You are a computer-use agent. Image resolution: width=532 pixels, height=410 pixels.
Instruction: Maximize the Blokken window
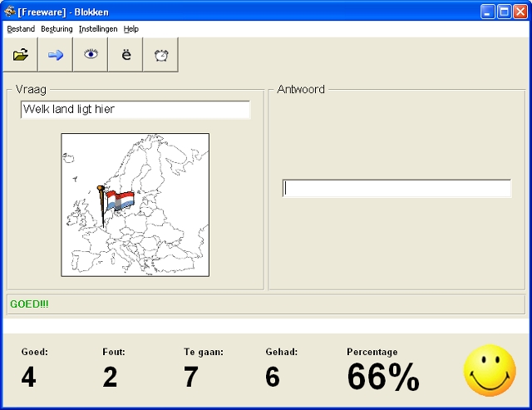click(504, 12)
